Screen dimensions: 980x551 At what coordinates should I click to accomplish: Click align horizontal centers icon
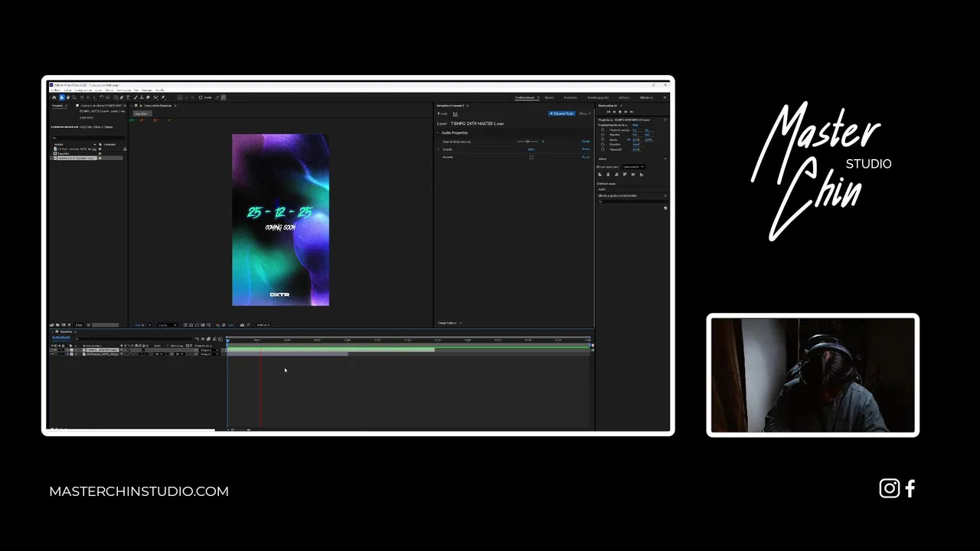tap(608, 174)
